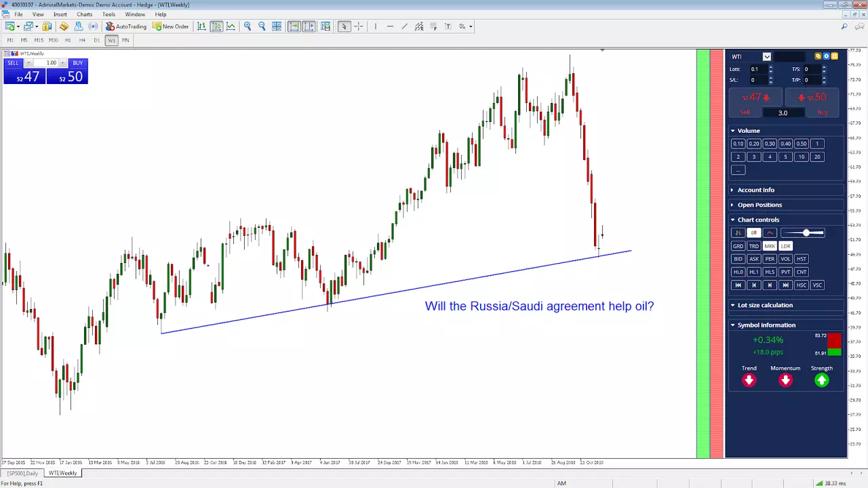Toggle the MRK chart control
This screenshot has height=488, width=868.
click(770, 246)
